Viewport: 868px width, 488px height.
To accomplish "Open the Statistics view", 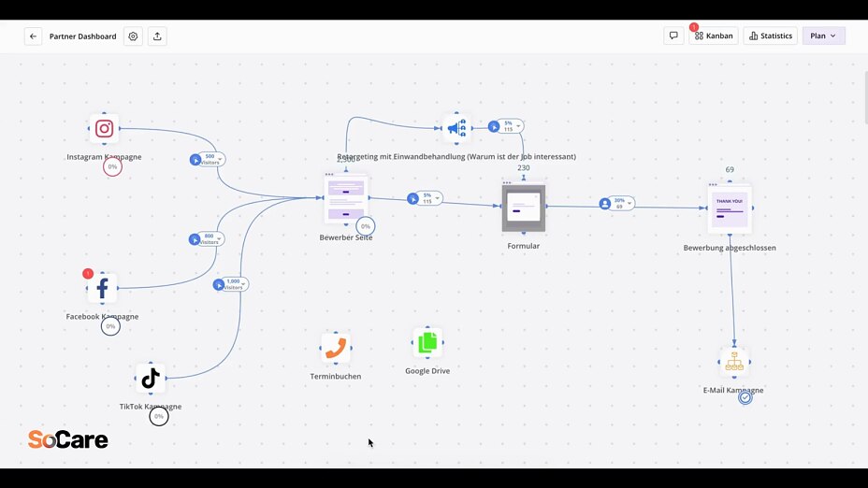I will (x=771, y=36).
